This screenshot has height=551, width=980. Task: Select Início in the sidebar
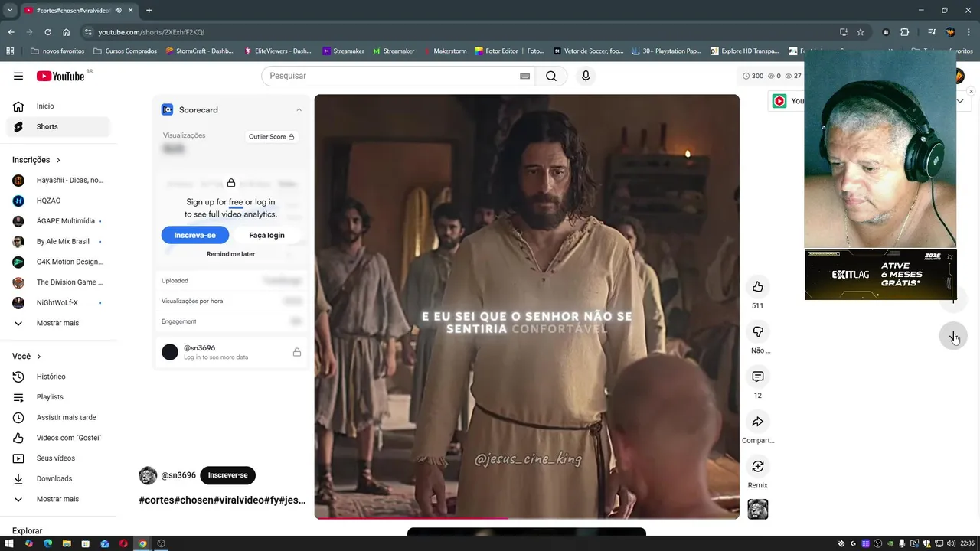[58, 106]
